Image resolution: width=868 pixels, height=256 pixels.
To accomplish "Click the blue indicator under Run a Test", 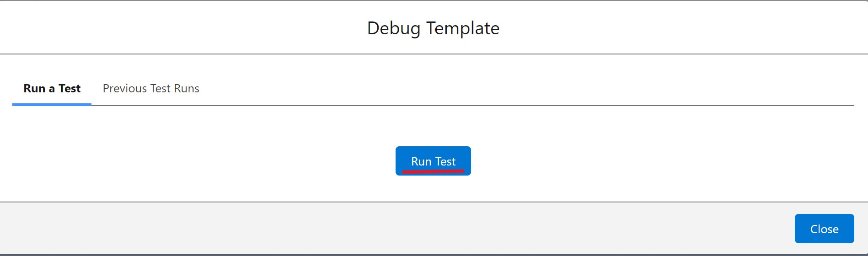I will tap(52, 104).
